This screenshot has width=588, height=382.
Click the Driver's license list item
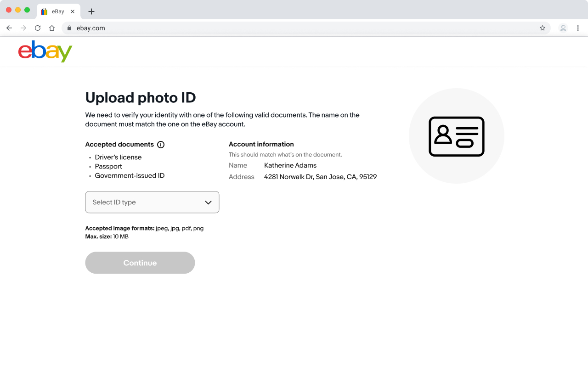118,157
